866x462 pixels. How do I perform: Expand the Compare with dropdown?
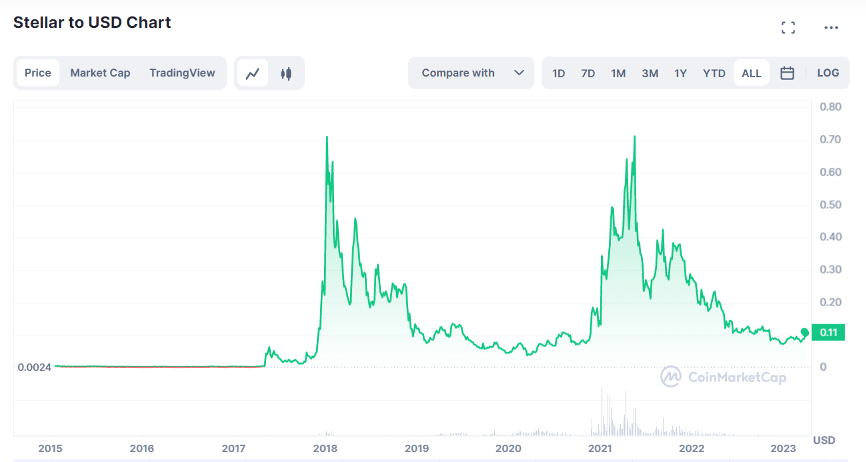(x=471, y=73)
